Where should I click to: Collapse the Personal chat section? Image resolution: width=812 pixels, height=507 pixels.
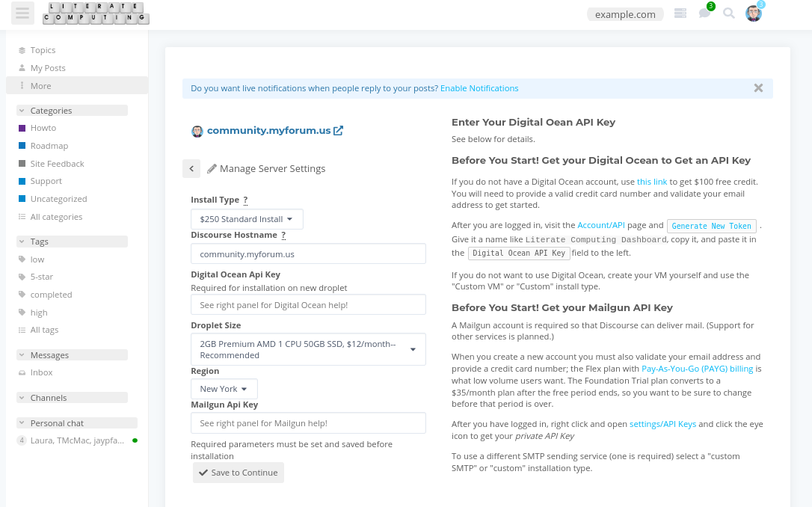pyautogui.click(x=77, y=423)
